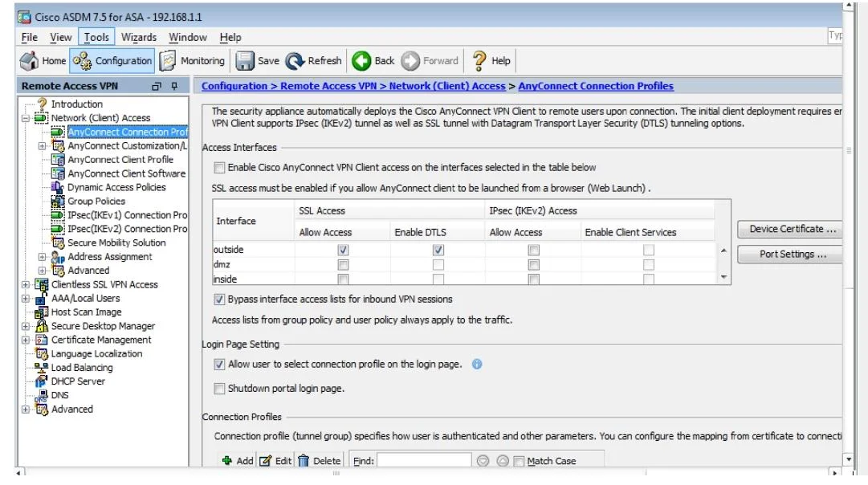The height and width of the screenshot is (485, 868).
Task: Follow the Remote Access VPN breadcrumb link
Action: (x=328, y=86)
